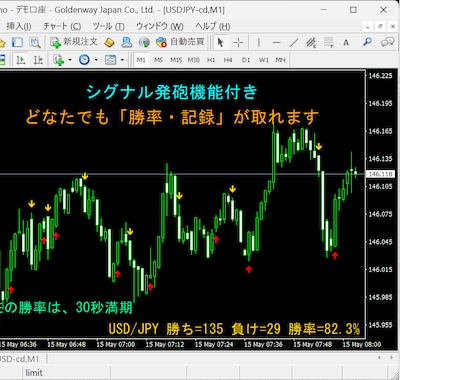Click the add indicator green plus icon
Viewport: 460px width, 380px height.
click(x=58, y=60)
